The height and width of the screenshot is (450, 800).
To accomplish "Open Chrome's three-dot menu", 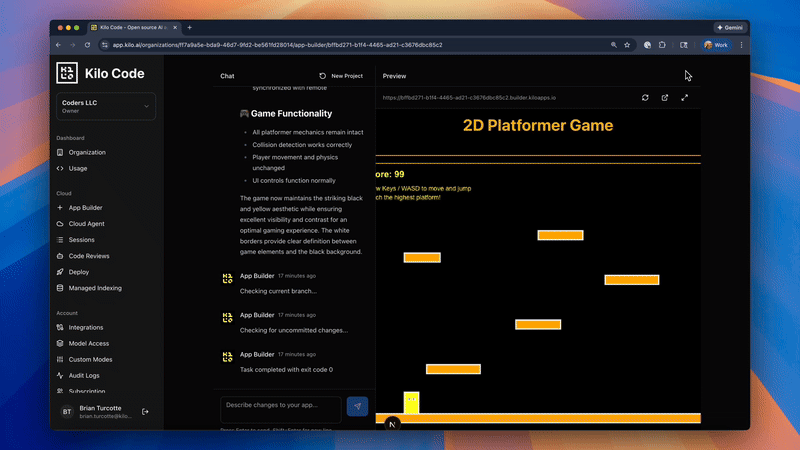I will point(740,45).
